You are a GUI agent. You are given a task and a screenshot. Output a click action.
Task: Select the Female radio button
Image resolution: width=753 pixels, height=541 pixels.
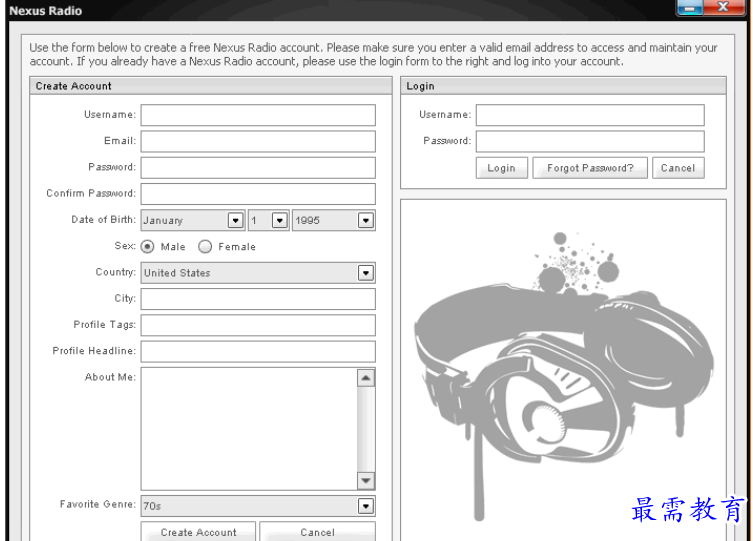click(x=205, y=246)
